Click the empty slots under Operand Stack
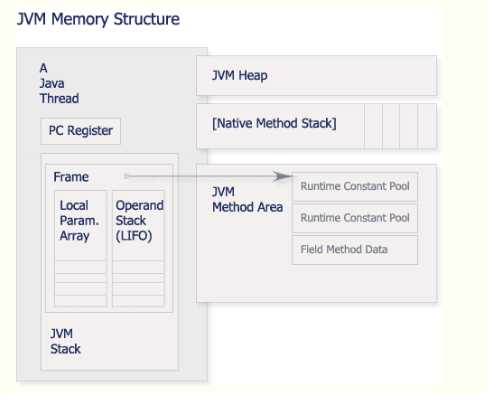The image size is (487, 393). [138, 283]
